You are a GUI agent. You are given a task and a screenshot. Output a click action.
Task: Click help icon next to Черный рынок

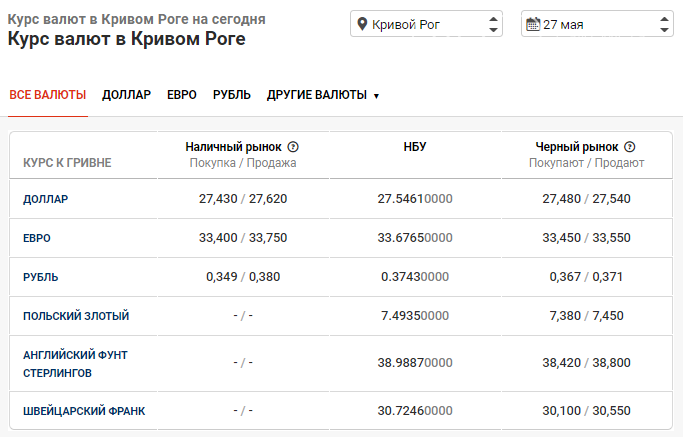coord(630,146)
